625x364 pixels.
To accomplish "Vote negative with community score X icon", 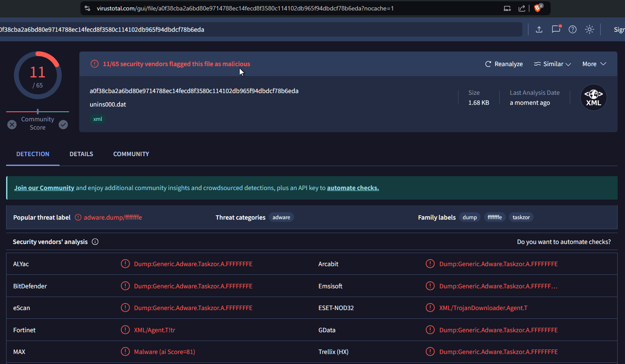I will coord(12,125).
